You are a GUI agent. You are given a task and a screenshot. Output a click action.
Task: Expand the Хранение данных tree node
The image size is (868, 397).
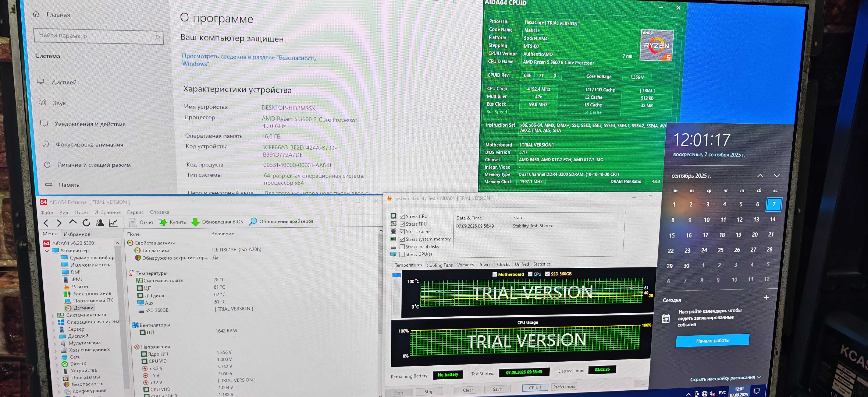click(x=56, y=351)
